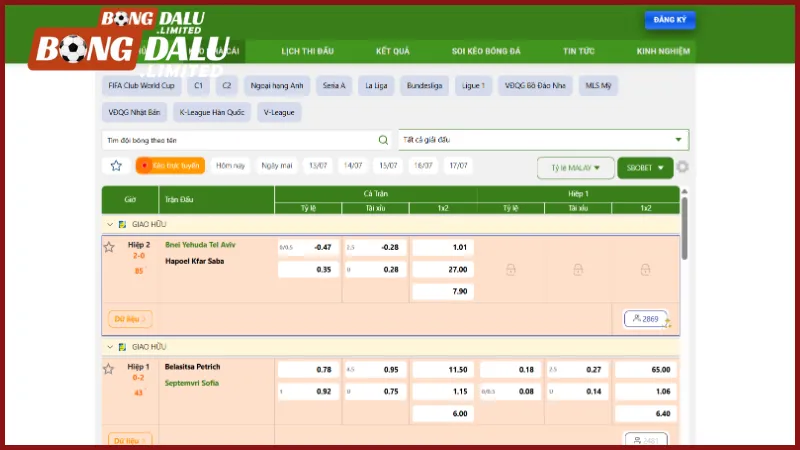The image size is (800, 450).
Task: Select the 15/07 date tab
Action: [x=388, y=165]
